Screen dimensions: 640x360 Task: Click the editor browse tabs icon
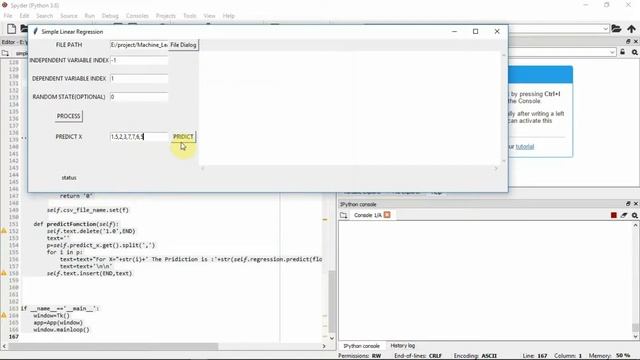[x=5, y=53]
